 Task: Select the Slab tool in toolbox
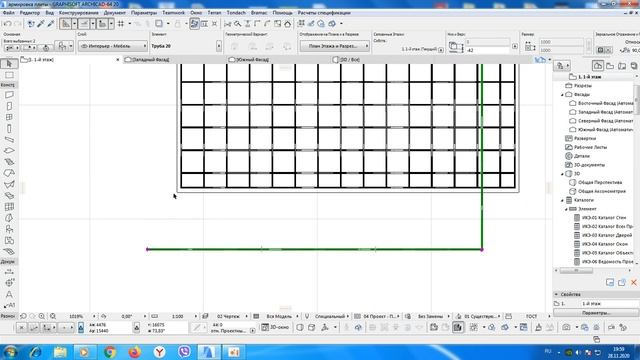[x=9, y=151]
